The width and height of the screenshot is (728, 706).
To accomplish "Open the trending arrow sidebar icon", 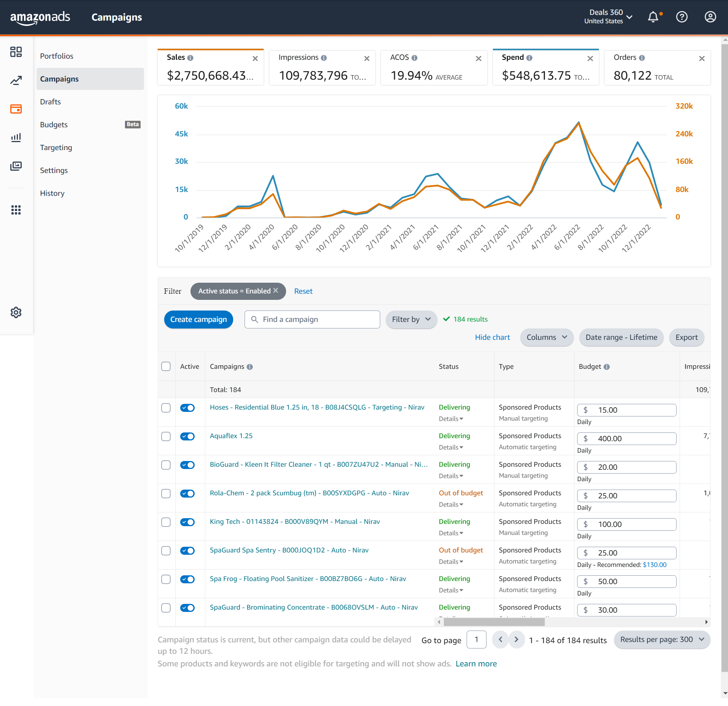I will [16, 80].
